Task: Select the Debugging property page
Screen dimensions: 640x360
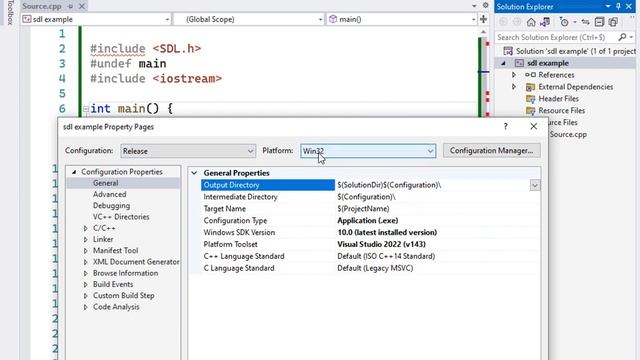Action: (111, 206)
